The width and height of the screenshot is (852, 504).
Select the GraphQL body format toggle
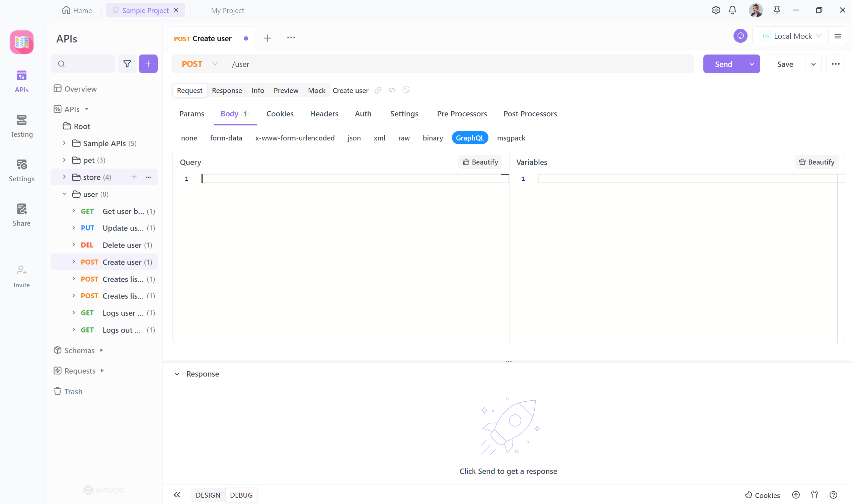[x=470, y=137]
